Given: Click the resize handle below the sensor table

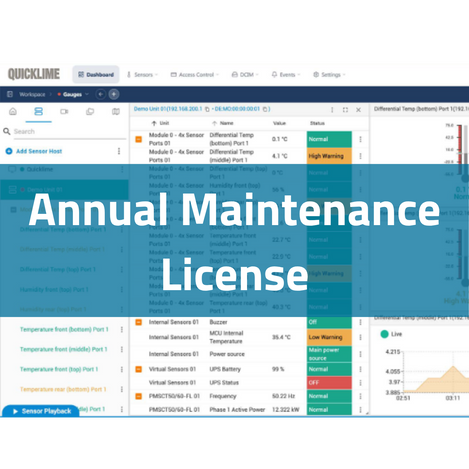Looking at the screenshot, I should [367, 413].
